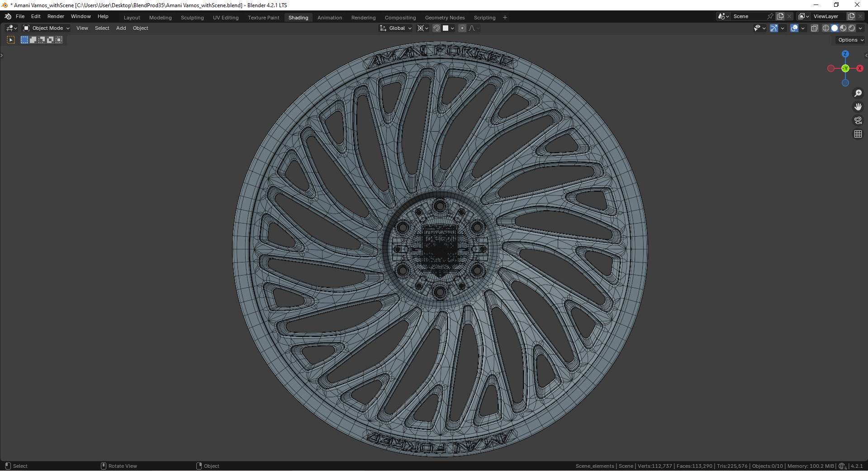Image resolution: width=868 pixels, height=471 pixels.
Task: Switch to material preview shading
Action: pyautogui.click(x=843, y=28)
